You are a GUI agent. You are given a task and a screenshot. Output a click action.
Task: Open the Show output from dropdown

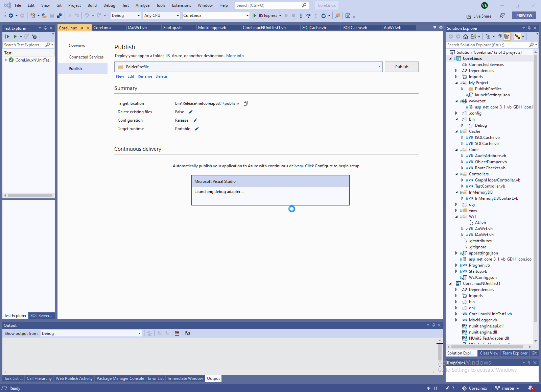91,334
